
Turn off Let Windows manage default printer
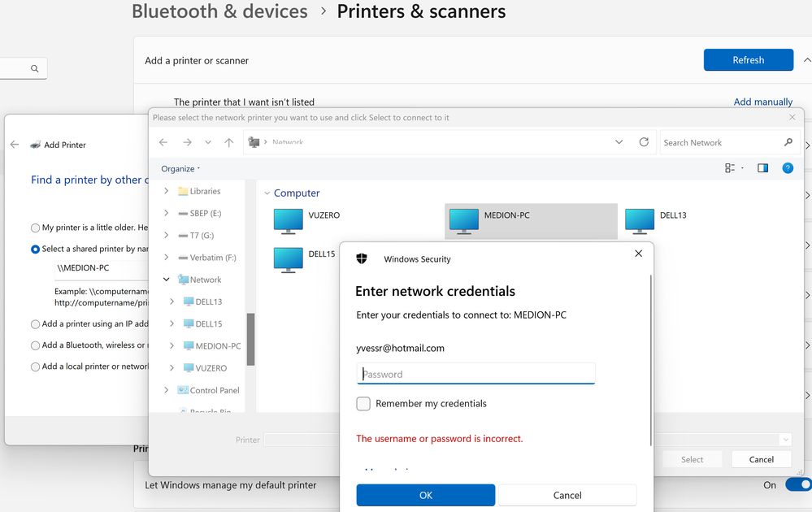(x=797, y=485)
